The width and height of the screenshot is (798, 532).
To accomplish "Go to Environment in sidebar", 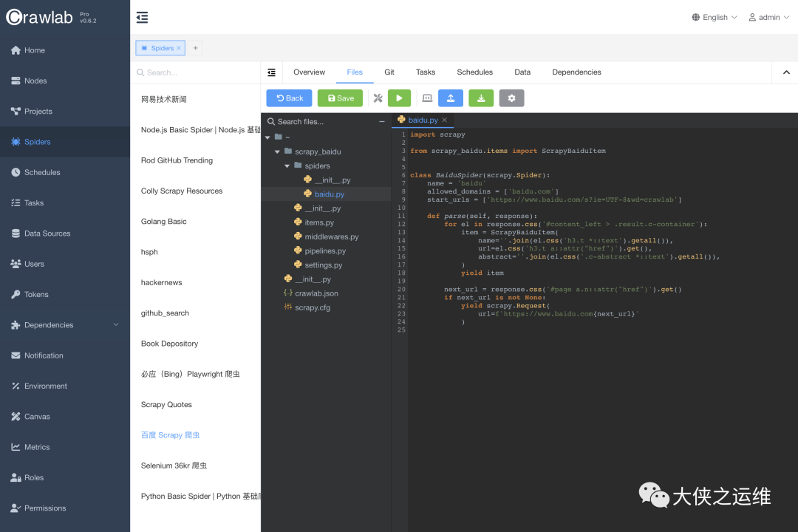I will click(64, 386).
